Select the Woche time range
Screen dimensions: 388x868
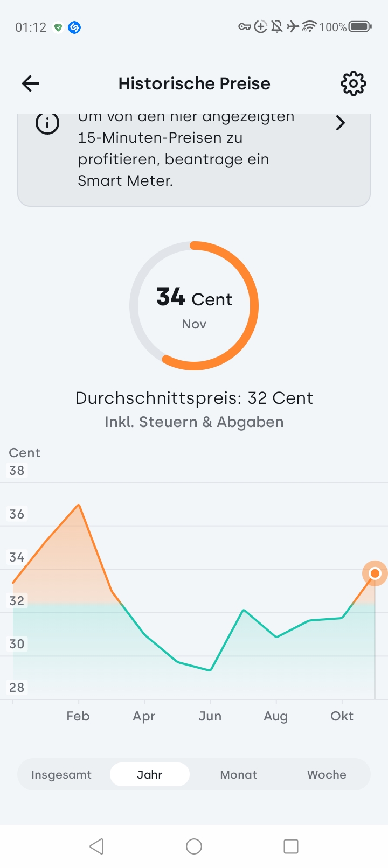click(x=327, y=774)
